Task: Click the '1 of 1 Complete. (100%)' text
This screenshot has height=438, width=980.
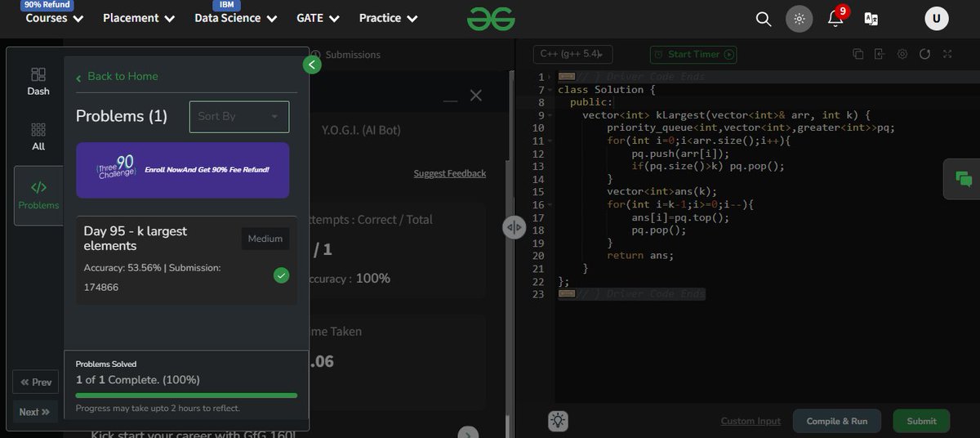Action: tap(138, 380)
